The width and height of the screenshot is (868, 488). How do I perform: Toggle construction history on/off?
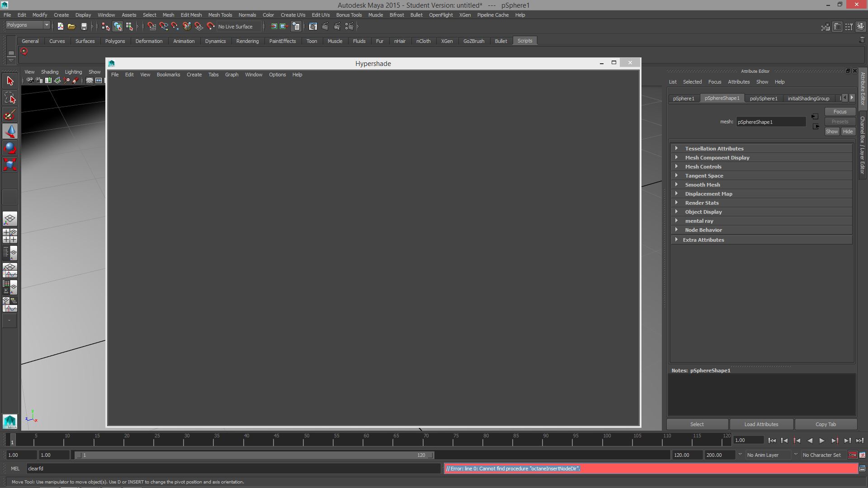pyautogui.click(x=296, y=27)
